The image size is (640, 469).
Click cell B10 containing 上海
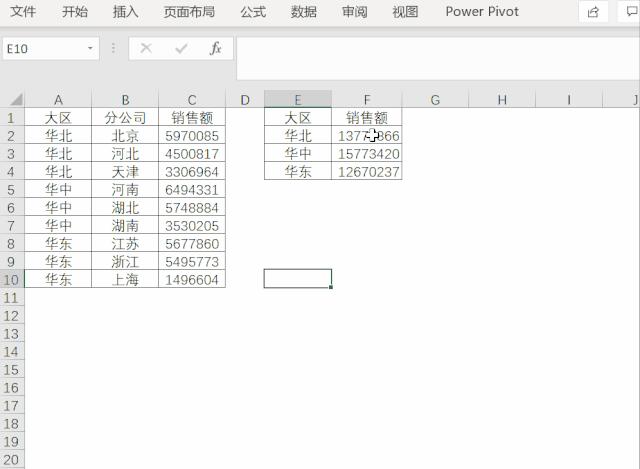(x=125, y=279)
